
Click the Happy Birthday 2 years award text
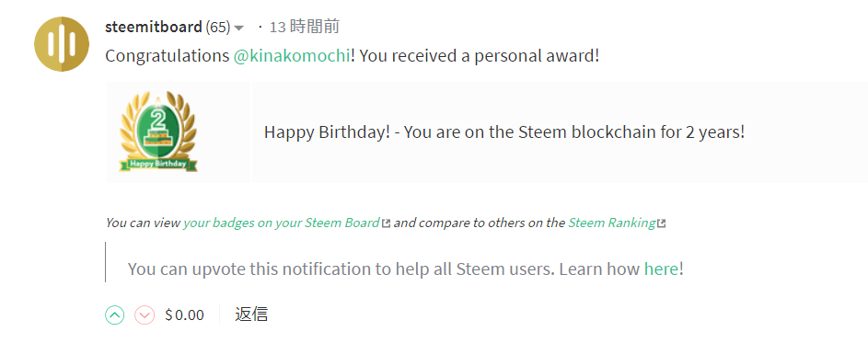[x=503, y=132]
